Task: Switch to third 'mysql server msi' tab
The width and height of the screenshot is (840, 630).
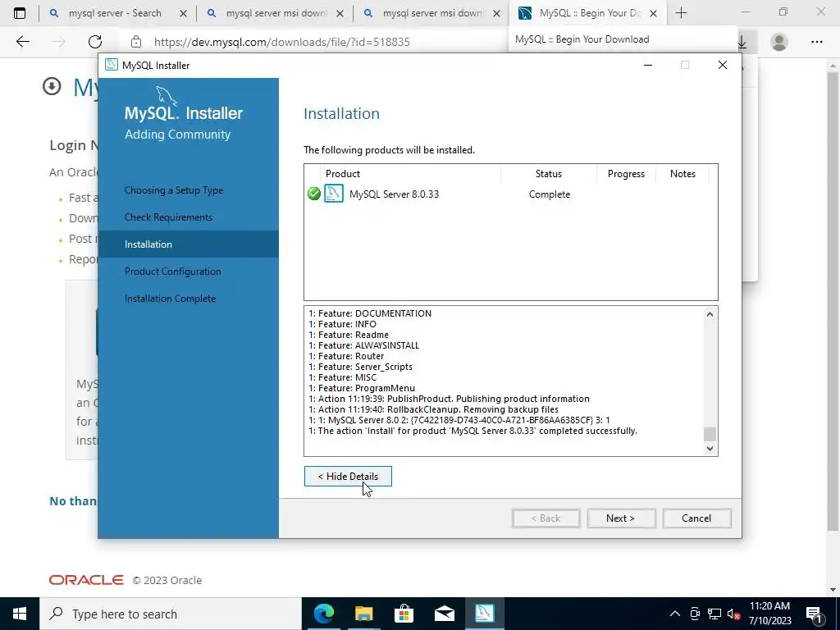Action: (431, 13)
